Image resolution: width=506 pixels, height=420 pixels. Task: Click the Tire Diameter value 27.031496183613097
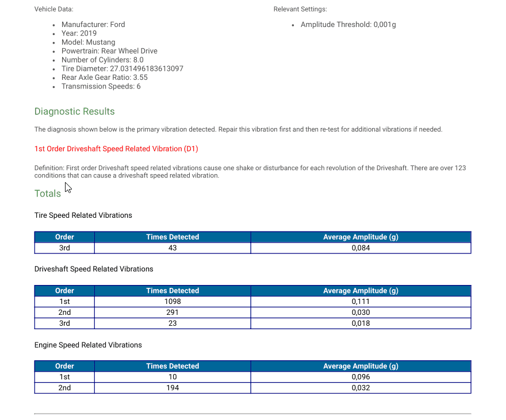pyautogui.click(x=147, y=68)
